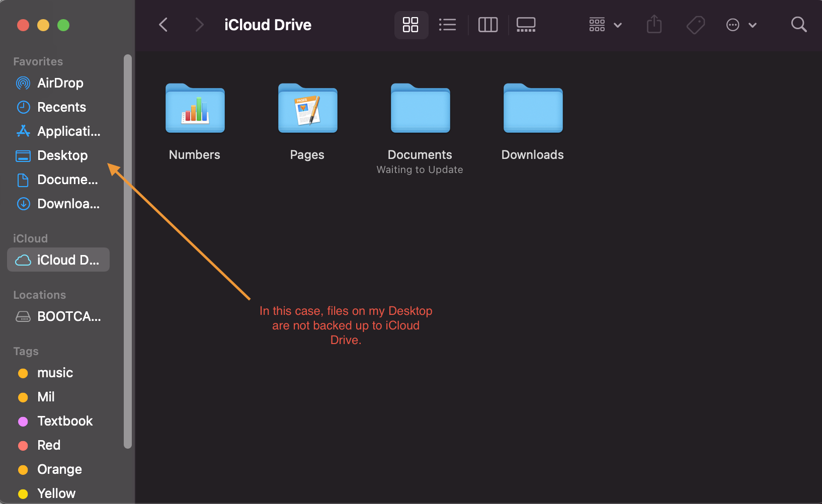Click the sidebar scrollbar

[128, 251]
